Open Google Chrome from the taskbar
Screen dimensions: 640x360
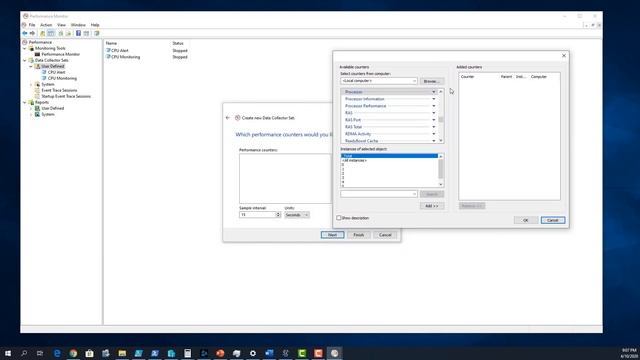click(73, 353)
